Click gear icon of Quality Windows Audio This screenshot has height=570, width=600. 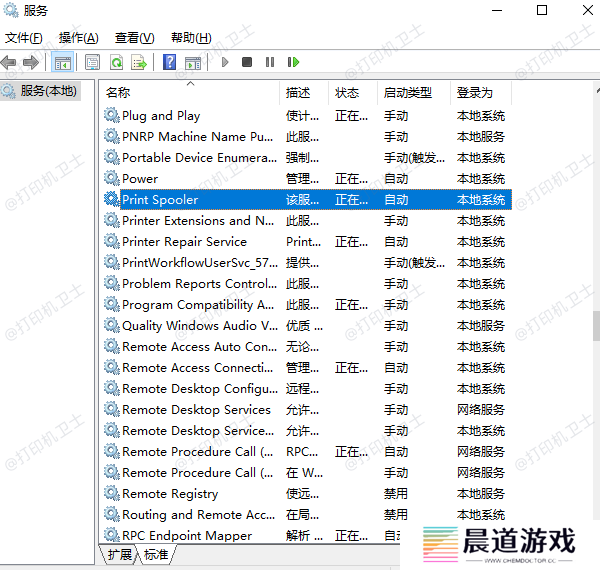(x=112, y=325)
